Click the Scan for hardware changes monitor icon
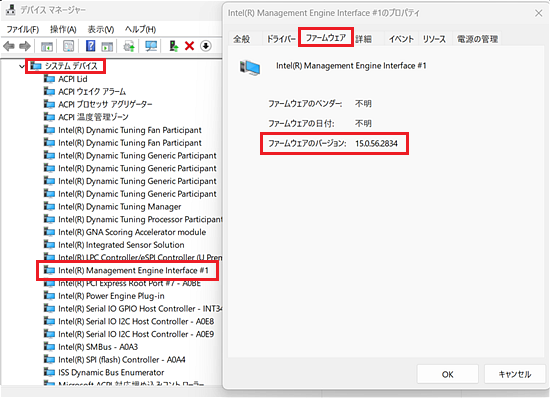Screen dimensions: 550x398 click(151, 46)
